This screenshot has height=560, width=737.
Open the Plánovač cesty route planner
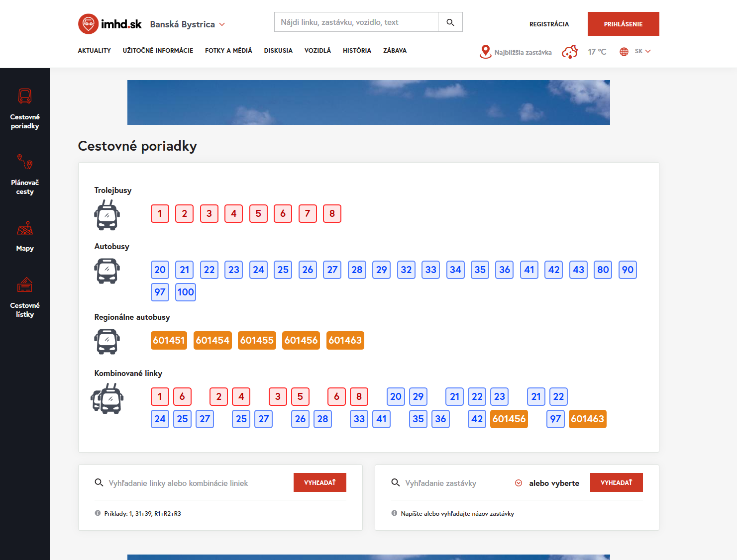[25, 174]
